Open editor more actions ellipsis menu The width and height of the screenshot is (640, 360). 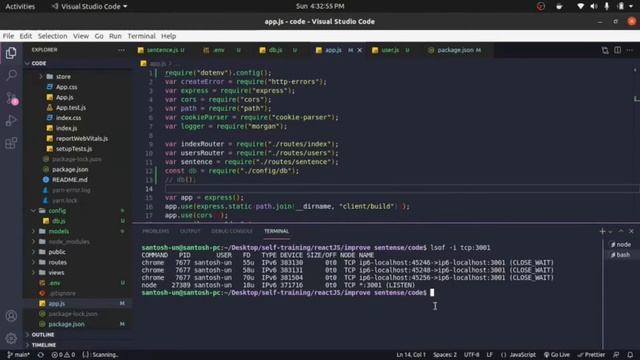[630, 50]
